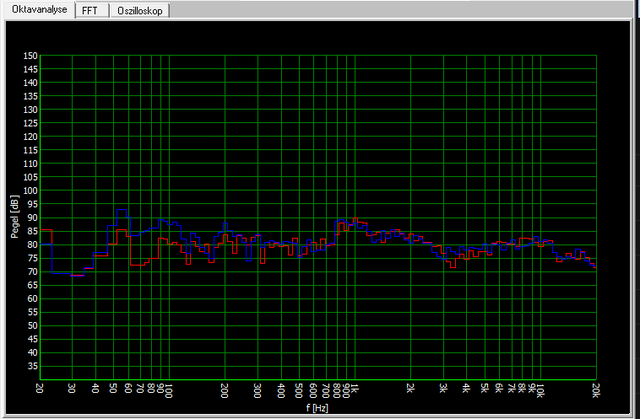Click the 150 dB axis value

31,55
